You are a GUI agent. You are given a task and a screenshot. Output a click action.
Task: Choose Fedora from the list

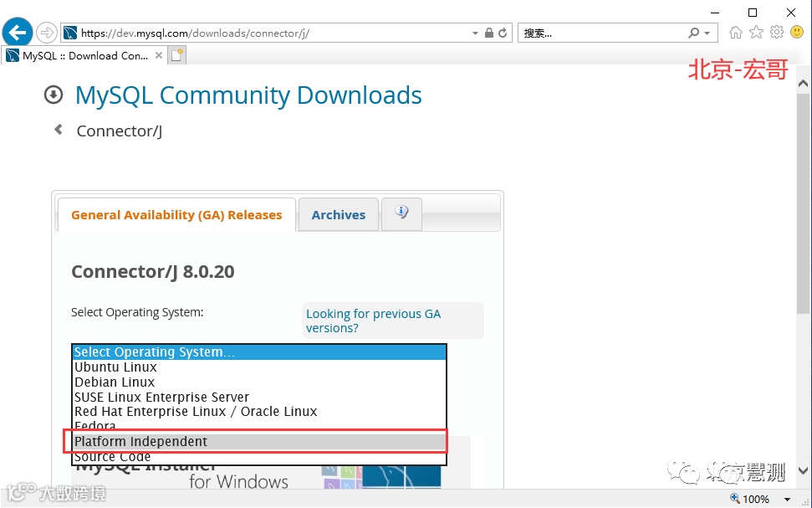259,425
